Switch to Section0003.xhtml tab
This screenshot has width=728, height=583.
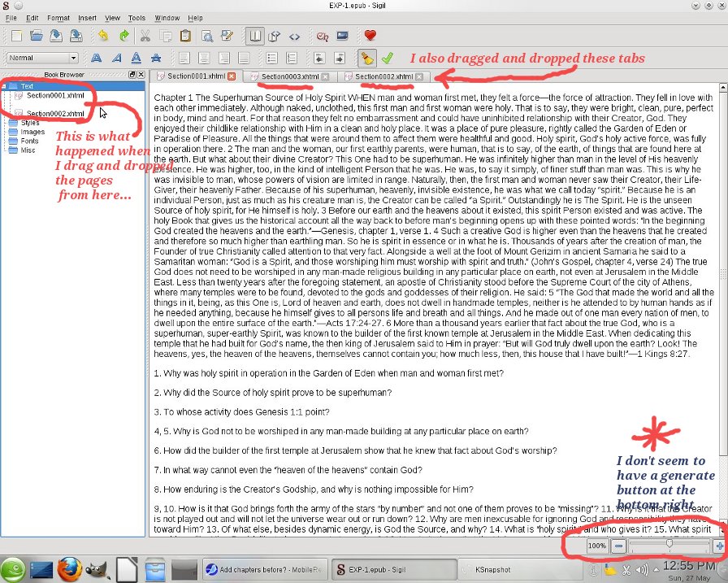pos(288,76)
